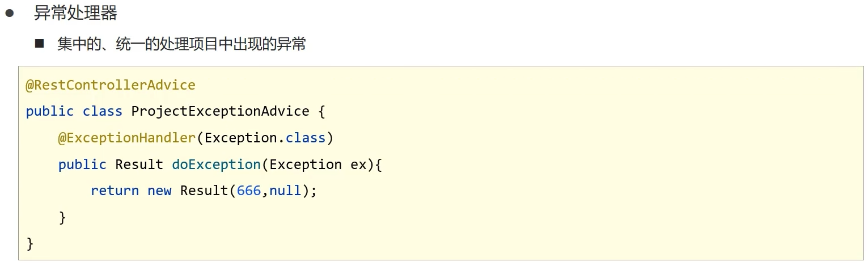Viewport: 868px width, 266px height.
Task: Click the round bullet before 异常处理器
Action: point(10,14)
